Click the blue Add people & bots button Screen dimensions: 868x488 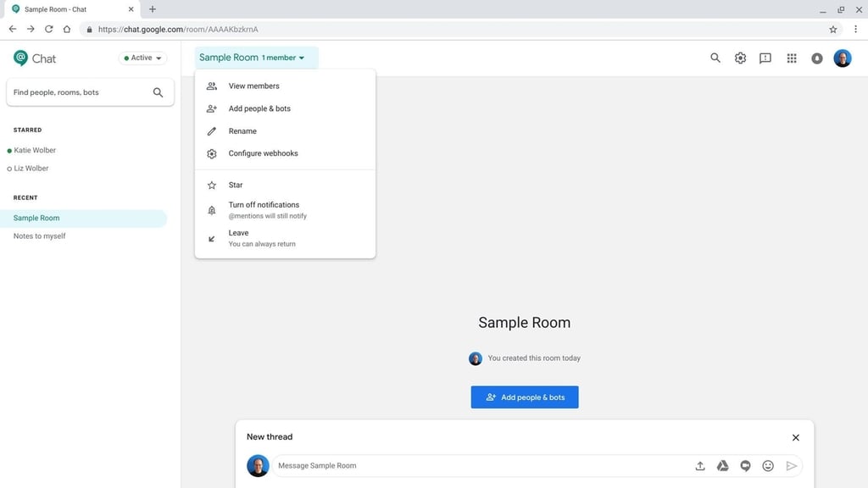(x=524, y=397)
